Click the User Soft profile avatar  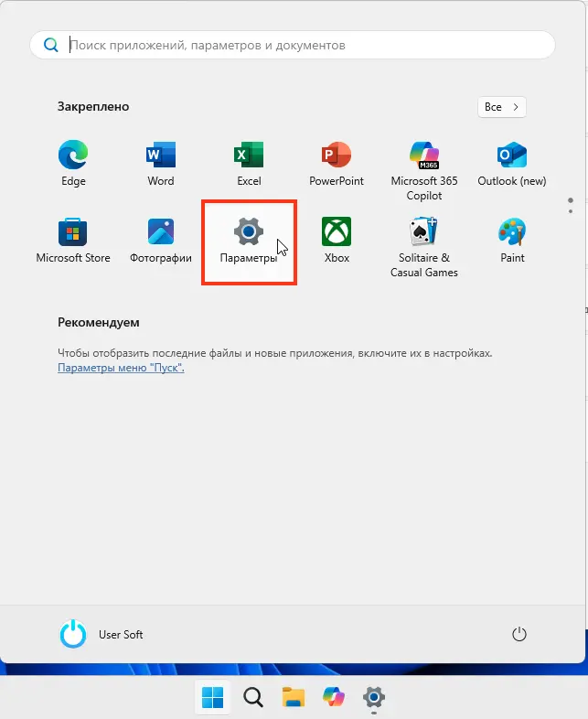(x=73, y=634)
